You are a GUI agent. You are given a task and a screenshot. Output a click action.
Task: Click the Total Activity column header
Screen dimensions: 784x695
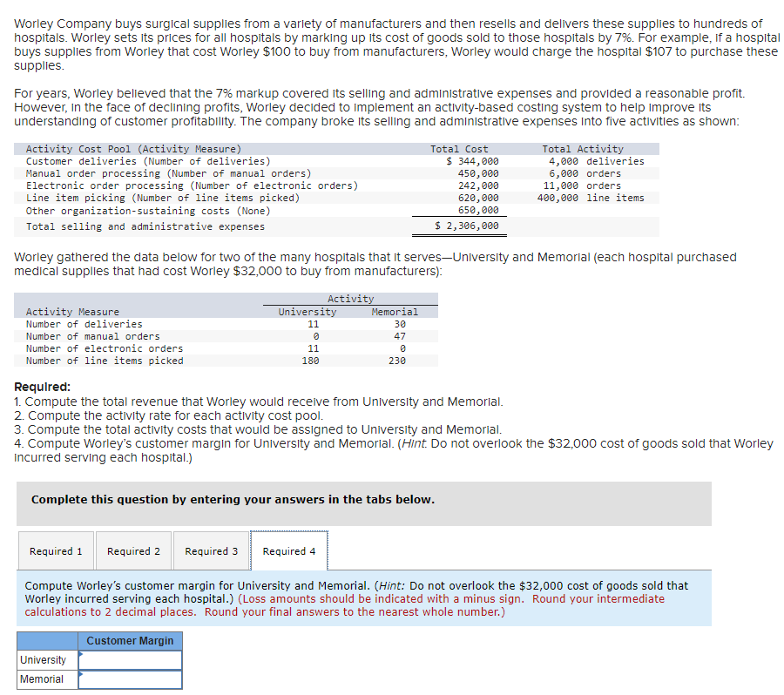[x=583, y=149]
